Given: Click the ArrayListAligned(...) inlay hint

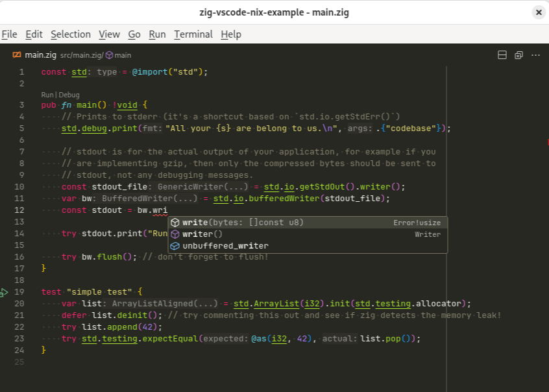Looking at the screenshot, I should point(165,303).
